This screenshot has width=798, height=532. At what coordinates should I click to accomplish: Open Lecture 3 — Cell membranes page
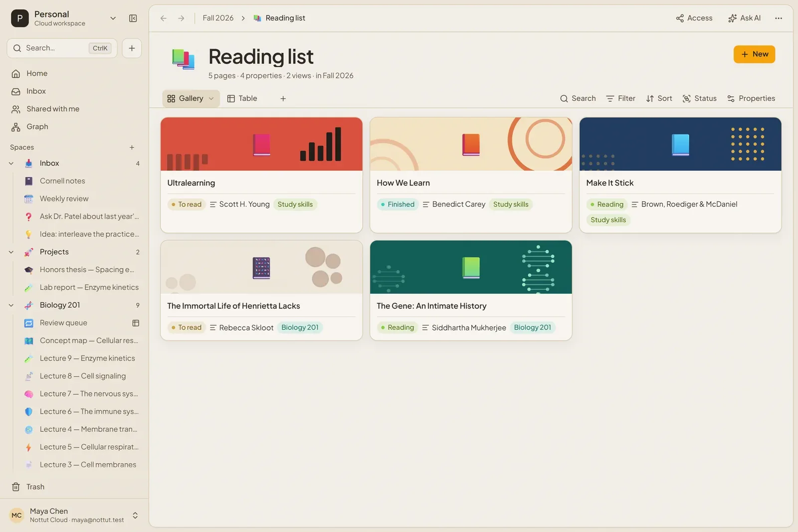click(82, 465)
